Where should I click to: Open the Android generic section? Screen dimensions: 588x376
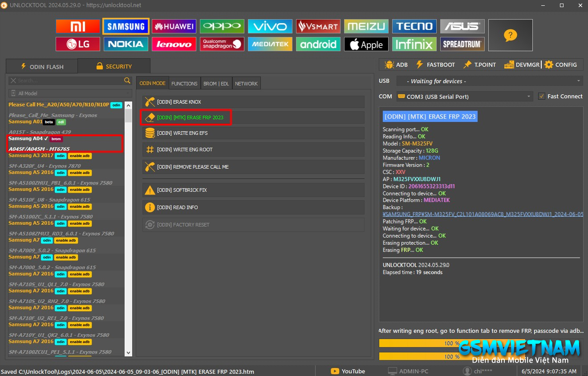click(x=318, y=44)
